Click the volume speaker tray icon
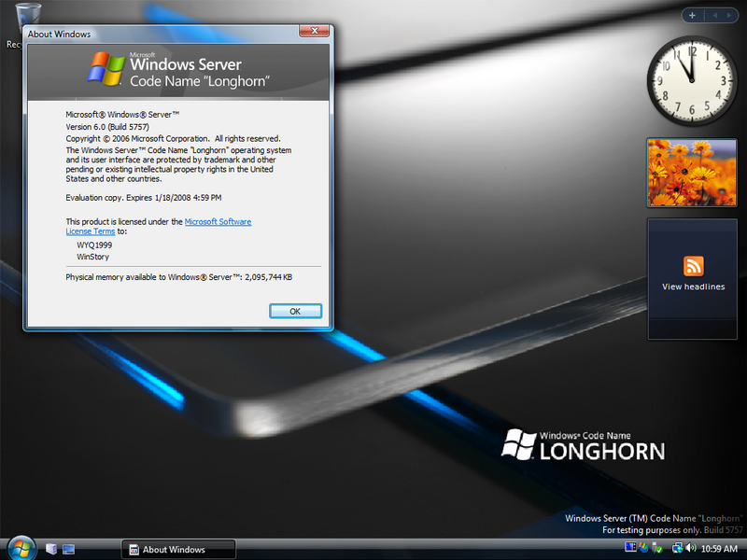This screenshot has height=560, width=747. pyautogui.click(x=691, y=548)
